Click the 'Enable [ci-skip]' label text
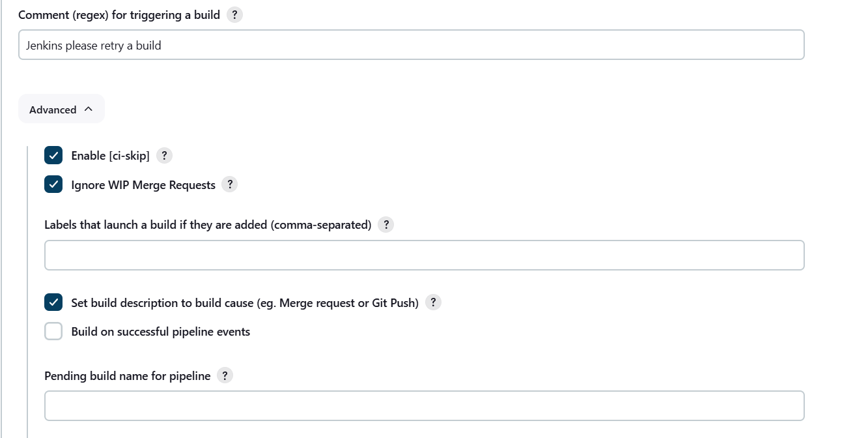868x438 pixels. point(110,156)
